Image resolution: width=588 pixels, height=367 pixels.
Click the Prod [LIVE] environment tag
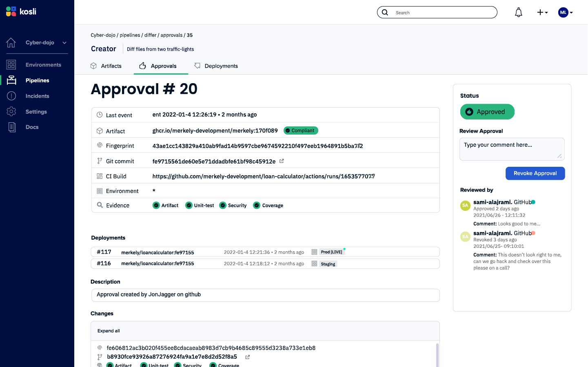click(x=332, y=252)
